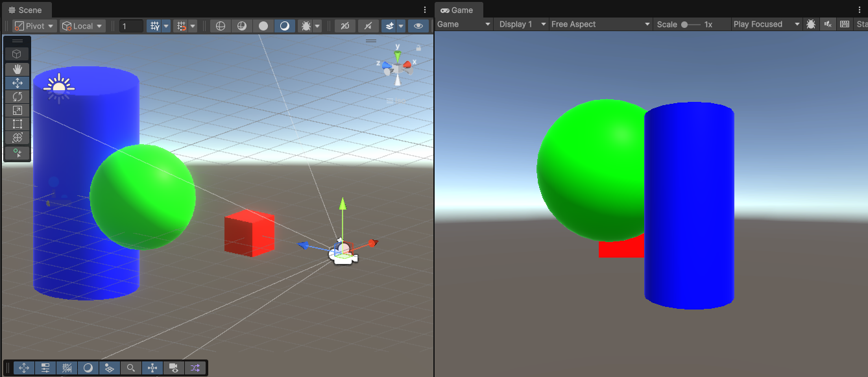The image size is (868, 377).
Task: Click the red X axis move handle
Action: tap(372, 243)
